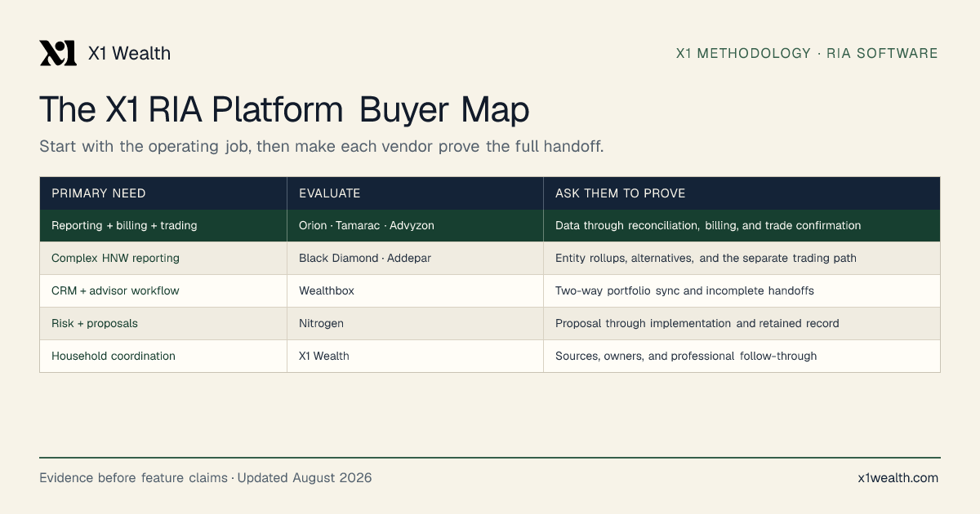
Task: Click The X1 RIA Platform Buyer Map title
Action: [x=284, y=109]
